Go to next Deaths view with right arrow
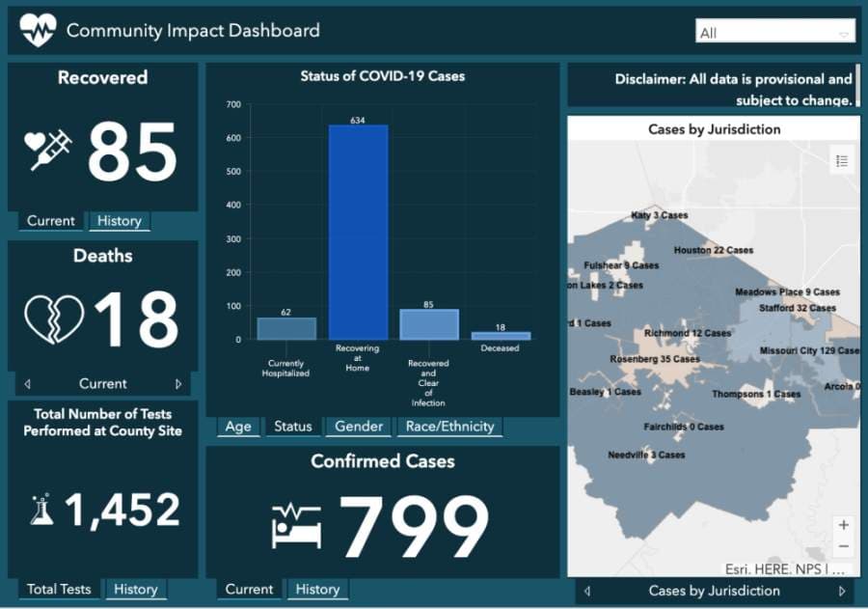Viewport: 868px width, 609px height. [178, 383]
